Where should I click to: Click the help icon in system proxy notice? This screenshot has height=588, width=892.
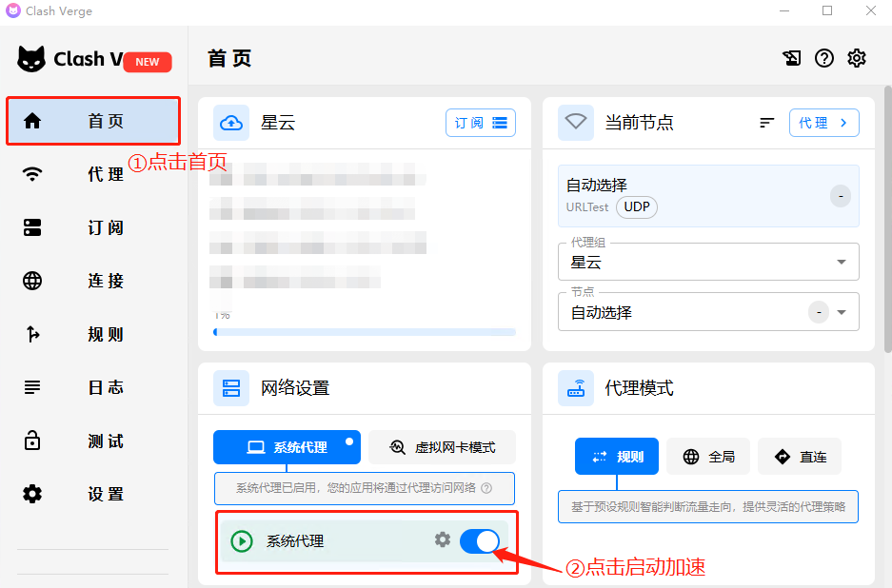click(486, 488)
